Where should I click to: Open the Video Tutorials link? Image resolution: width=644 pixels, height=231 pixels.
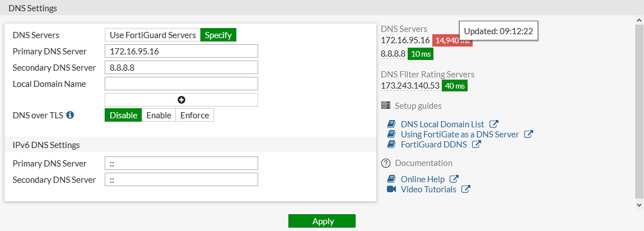[428, 189]
